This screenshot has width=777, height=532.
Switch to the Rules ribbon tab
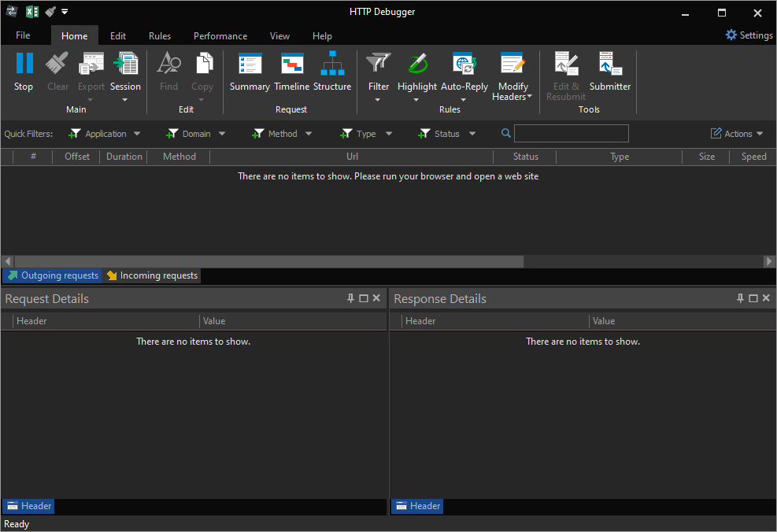(x=160, y=35)
